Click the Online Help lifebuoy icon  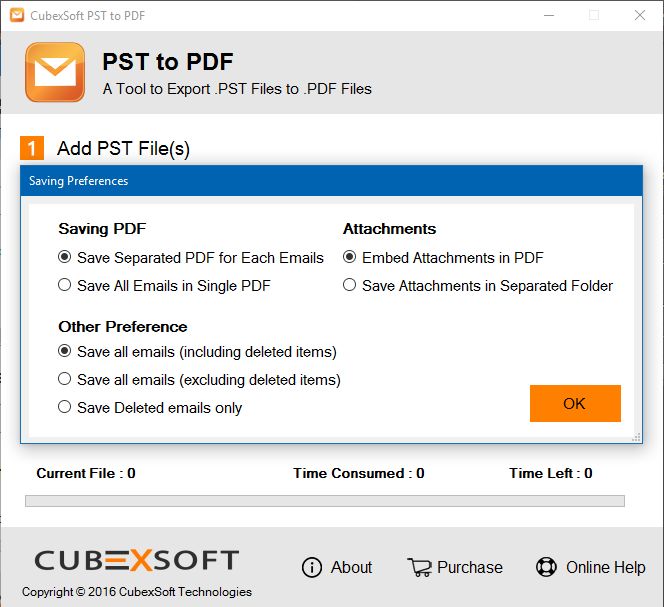[x=546, y=567]
